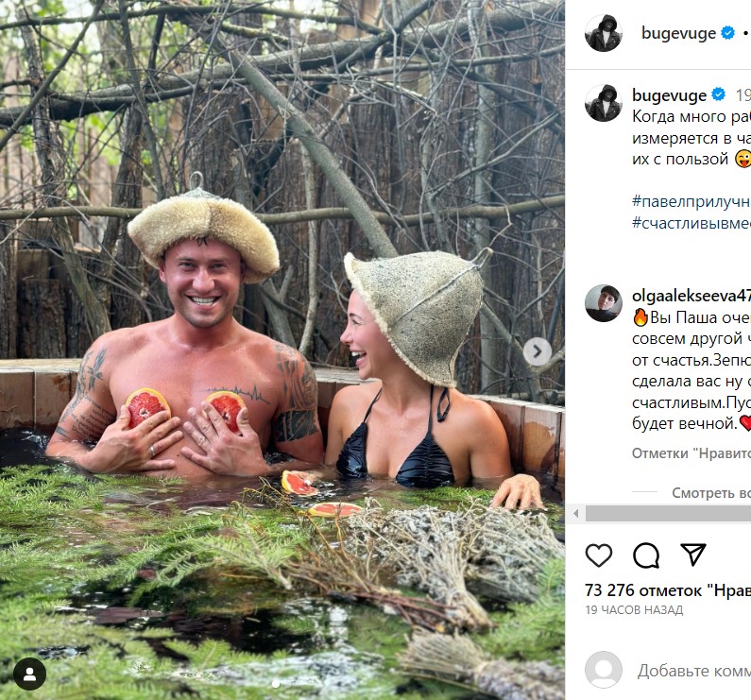Like the post with the heart icon
This screenshot has height=700, width=751.
coord(599,555)
